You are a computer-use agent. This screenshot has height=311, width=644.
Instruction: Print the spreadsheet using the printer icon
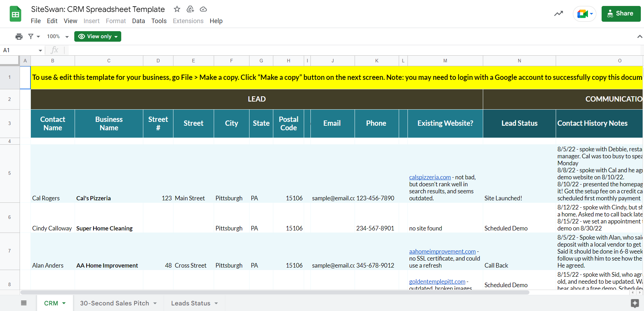(x=19, y=36)
